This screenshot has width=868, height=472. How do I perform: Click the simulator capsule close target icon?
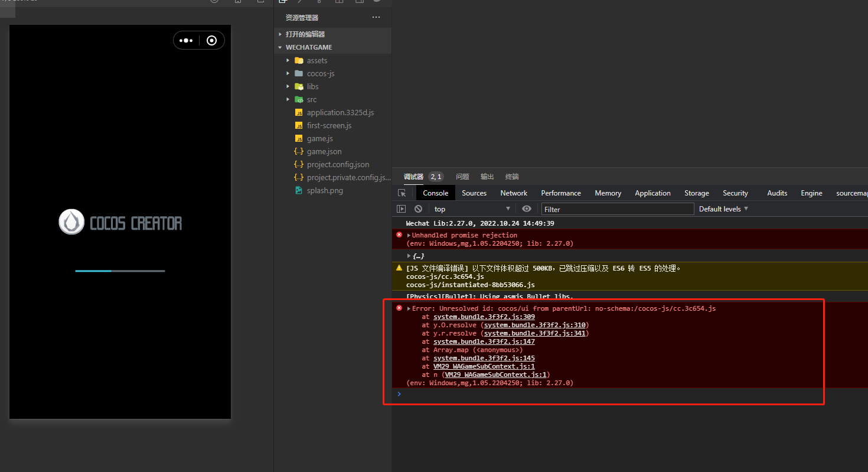coord(212,41)
